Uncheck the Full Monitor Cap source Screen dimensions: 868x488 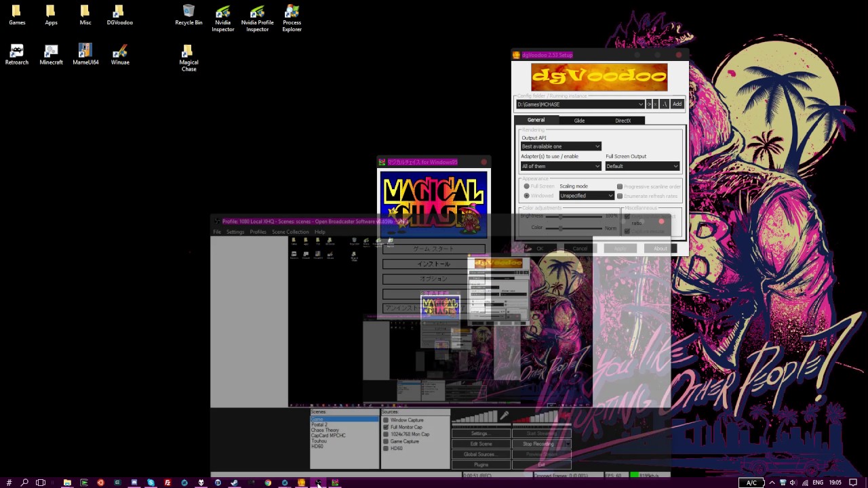tap(386, 427)
